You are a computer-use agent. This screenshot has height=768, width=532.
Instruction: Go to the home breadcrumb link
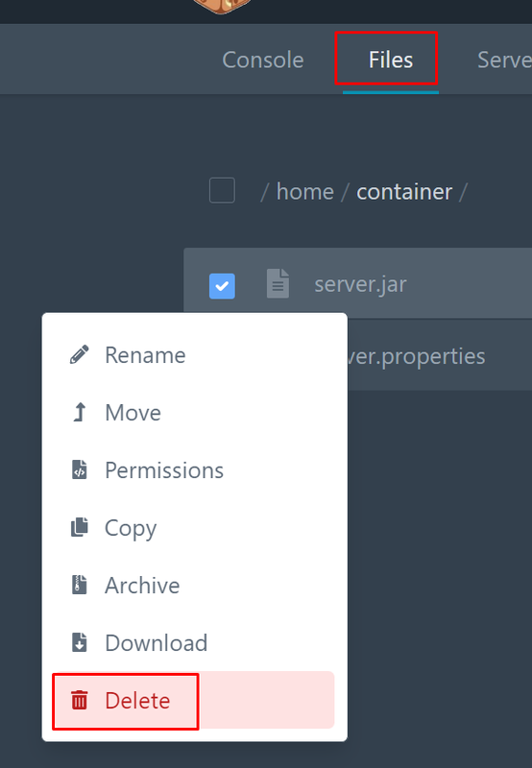(x=305, y=191)
